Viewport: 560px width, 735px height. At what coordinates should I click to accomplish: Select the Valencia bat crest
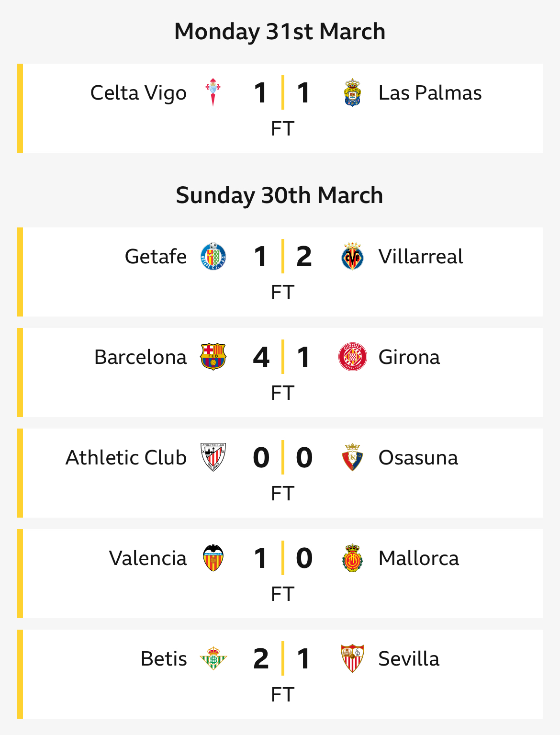(x=213, y=558)
